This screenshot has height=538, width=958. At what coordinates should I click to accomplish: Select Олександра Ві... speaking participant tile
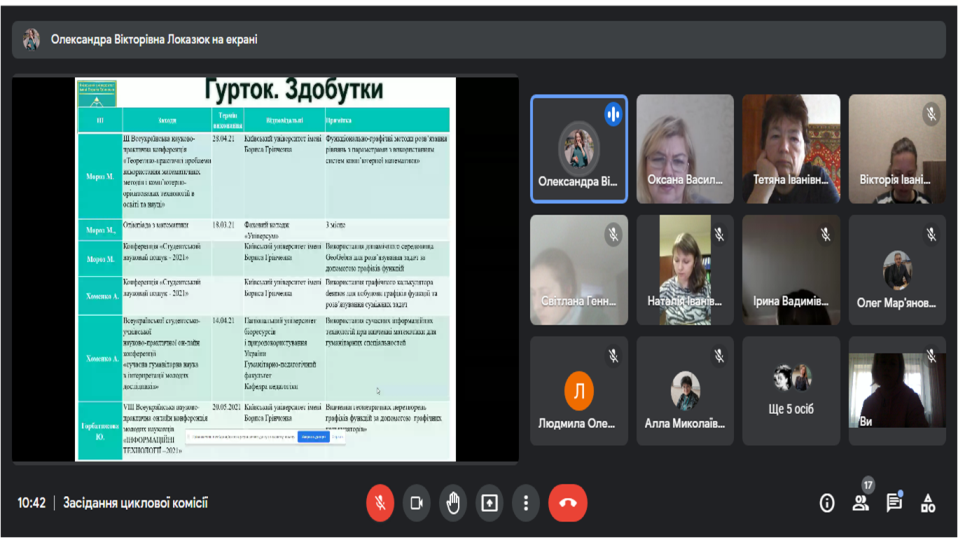click(579, 148)
